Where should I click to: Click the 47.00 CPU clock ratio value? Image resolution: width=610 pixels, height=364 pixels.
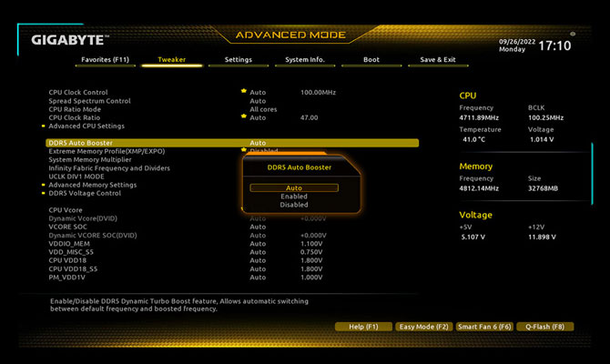click(310, 117)
